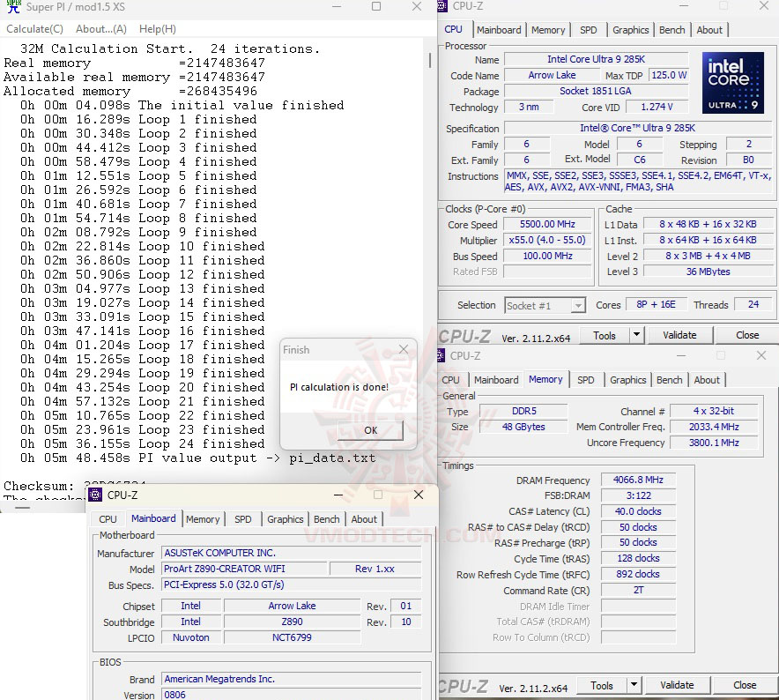Switch to Bench tab in top CPU-Z window
The width and height of the screenshot is (779, 700).
coord(671,30)
